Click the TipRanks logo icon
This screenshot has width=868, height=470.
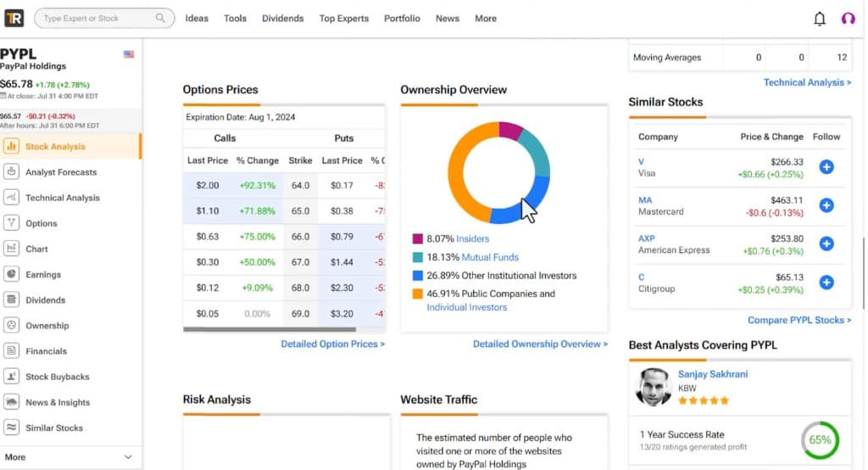[x=14, y=19]
